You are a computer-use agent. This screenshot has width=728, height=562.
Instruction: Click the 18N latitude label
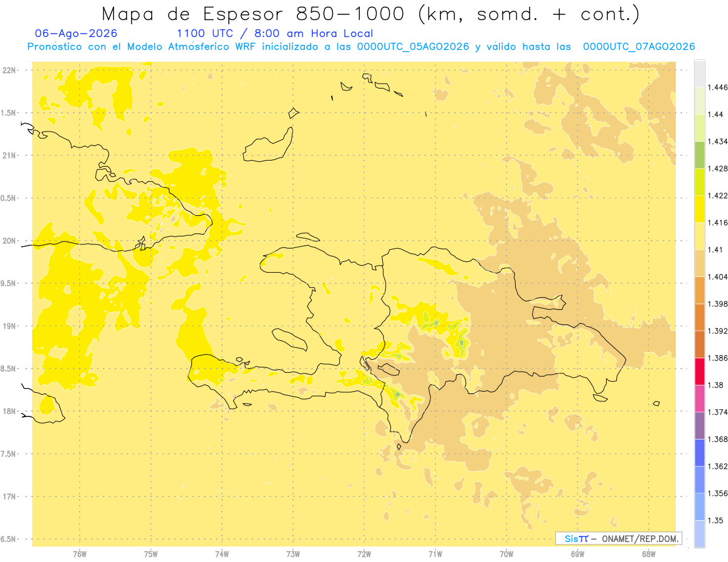10,411
